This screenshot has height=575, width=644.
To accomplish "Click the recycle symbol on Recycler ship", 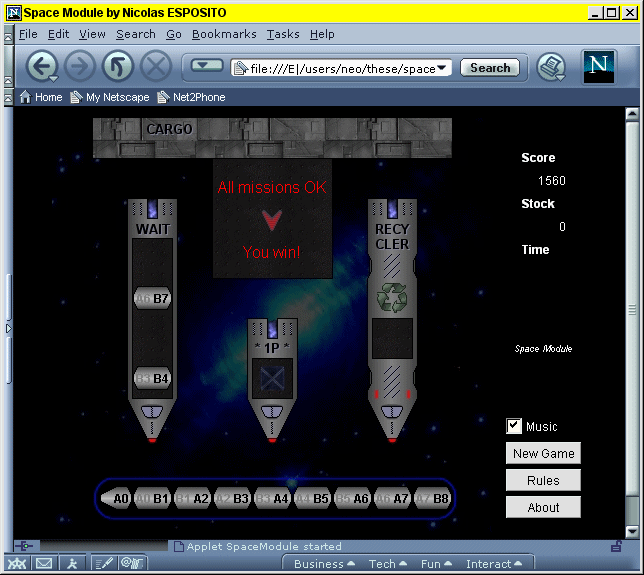I will (390, 297).
